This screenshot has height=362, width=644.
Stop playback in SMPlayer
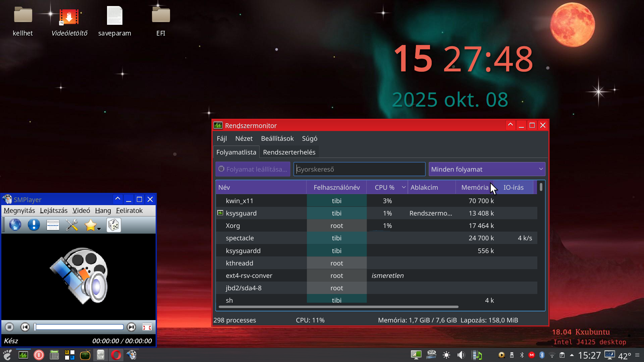pos(9,327)
